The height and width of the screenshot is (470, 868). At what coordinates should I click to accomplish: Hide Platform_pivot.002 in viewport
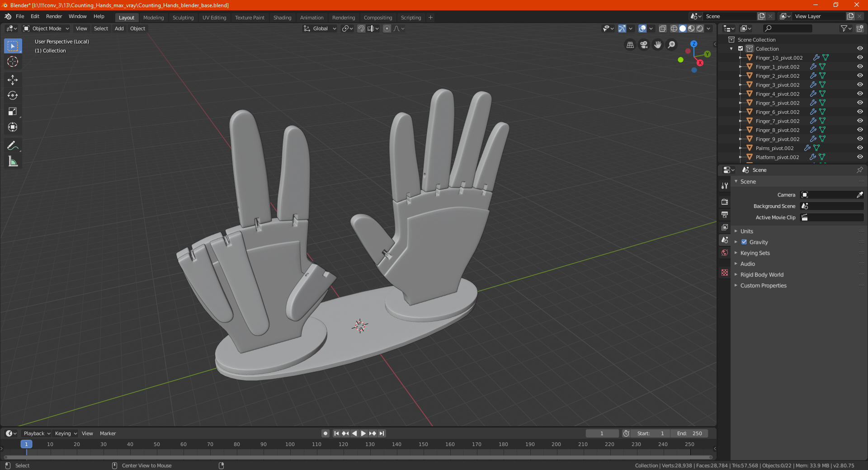pos(860,157)
